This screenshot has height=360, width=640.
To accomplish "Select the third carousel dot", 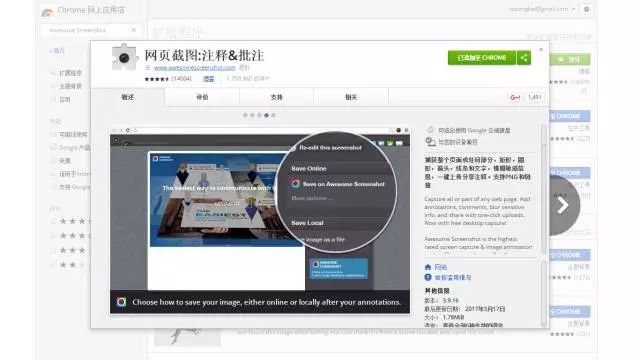I will pos(259,116).
